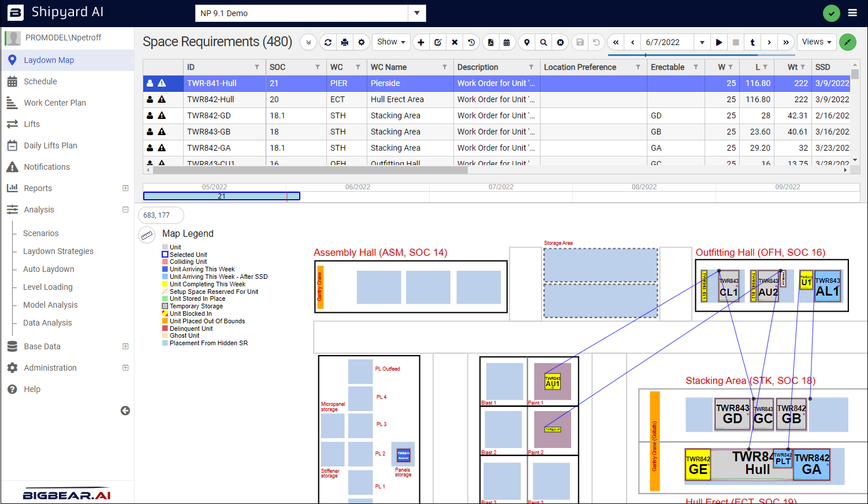Open the gear settings icon beside print

click(x=362, y=42)
